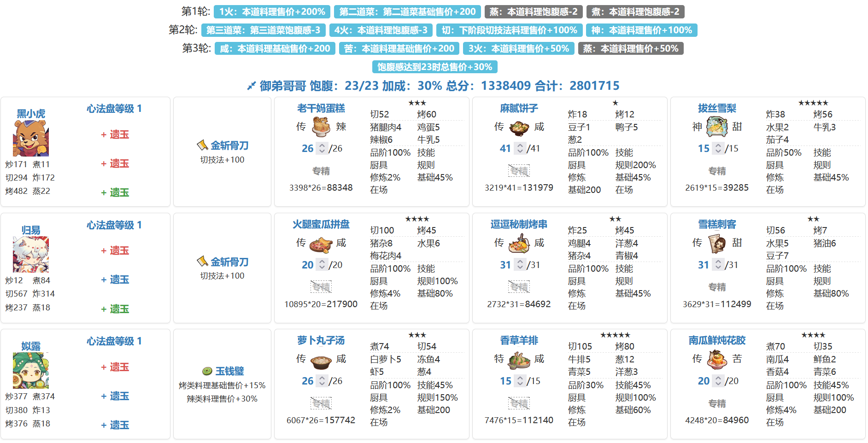Click quantity stepper arrows for 逗逗秘制烤串
The image size is (868, 443).
[x=520, y=265]
